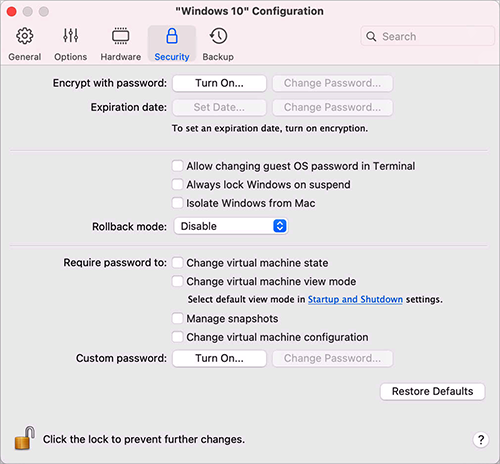Select the Security tab
500x464 pixels.
click(x=172, y=44)
